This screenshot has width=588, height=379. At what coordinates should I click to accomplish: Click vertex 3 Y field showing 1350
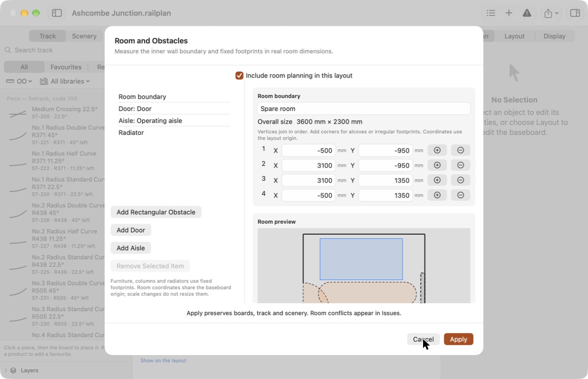(386, 181)
